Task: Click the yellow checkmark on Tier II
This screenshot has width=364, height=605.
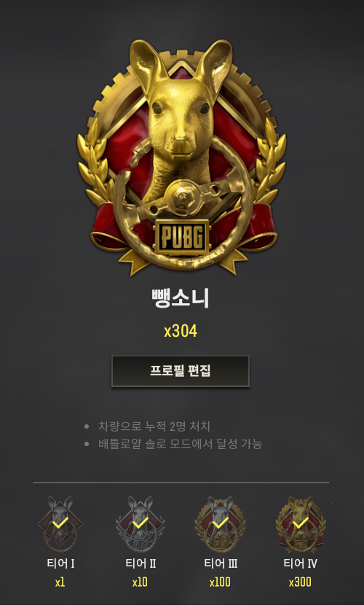Action: click(141, 523)
